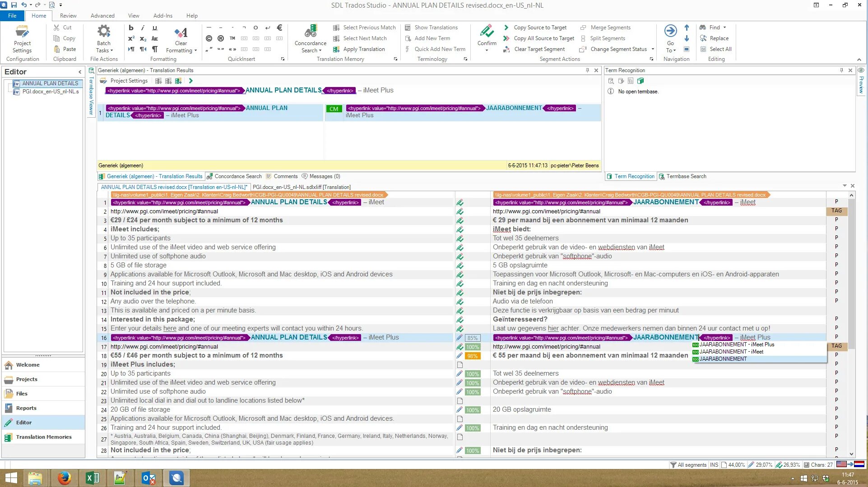Screen dimensions: 868x487
Task: Toggle bold formatting button
Action: (131, 28)
